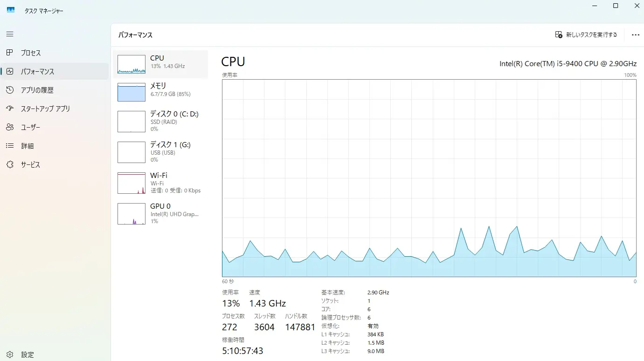
Task: Click the GPU 0 label in resource list
Action: [x=160, y=206]
